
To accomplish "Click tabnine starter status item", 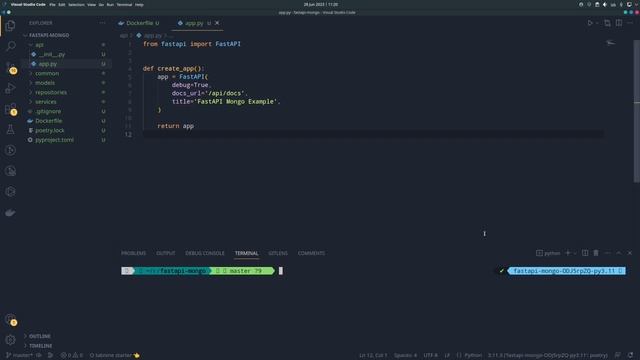I will click(x=114, y=356).
